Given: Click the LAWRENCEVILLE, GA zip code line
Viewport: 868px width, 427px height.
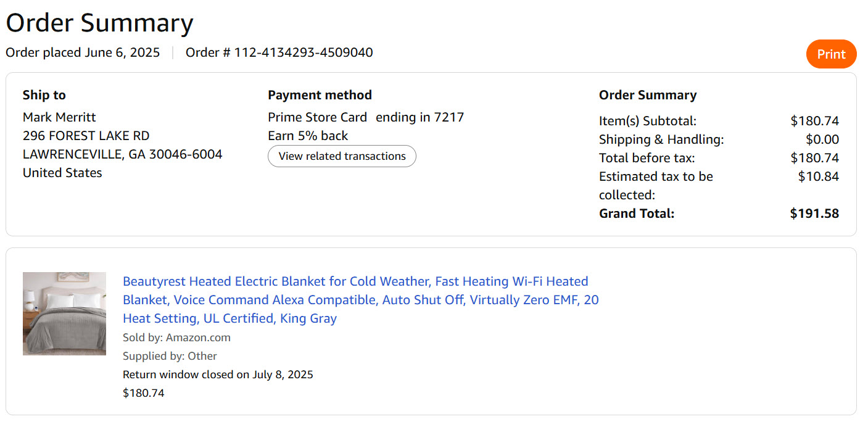Looking at the screenshot, I should (123, 154).
